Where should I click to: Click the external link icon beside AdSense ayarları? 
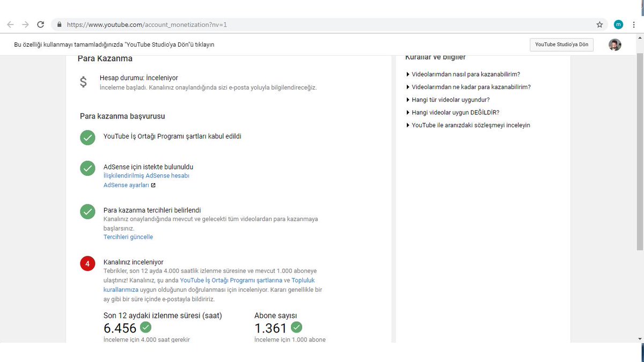coord(153,186)
